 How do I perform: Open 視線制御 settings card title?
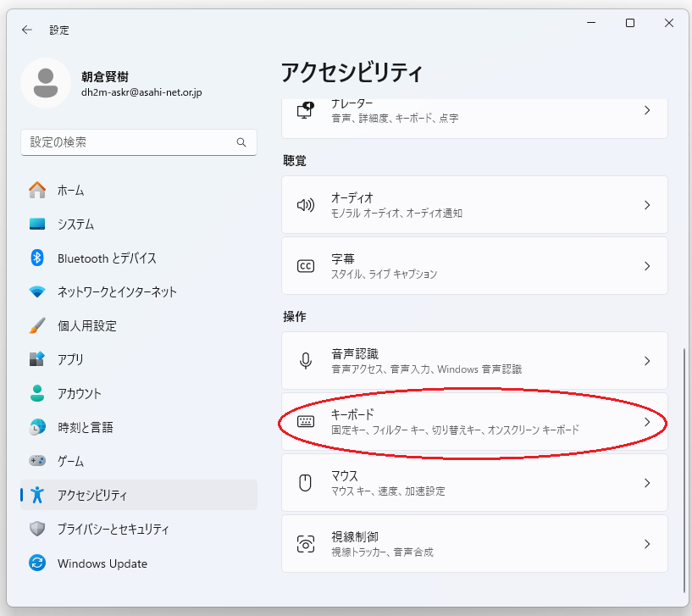tap(355, 536)
